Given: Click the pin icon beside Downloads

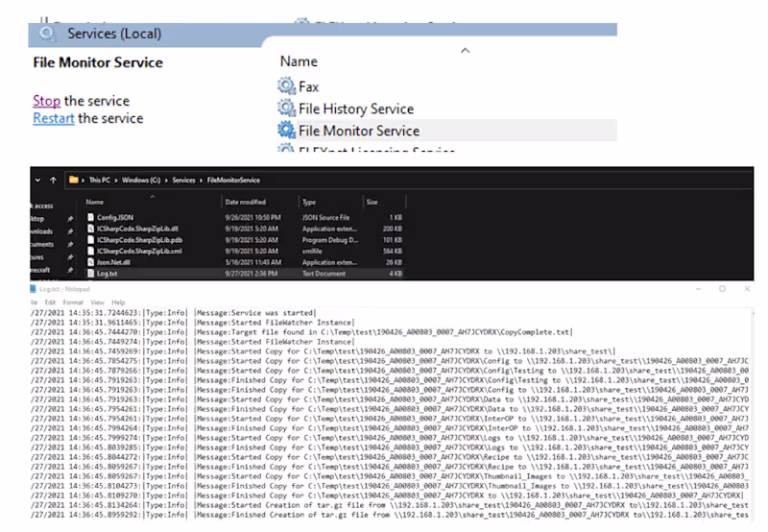Looking at the screenshot, I should point(70,231).
